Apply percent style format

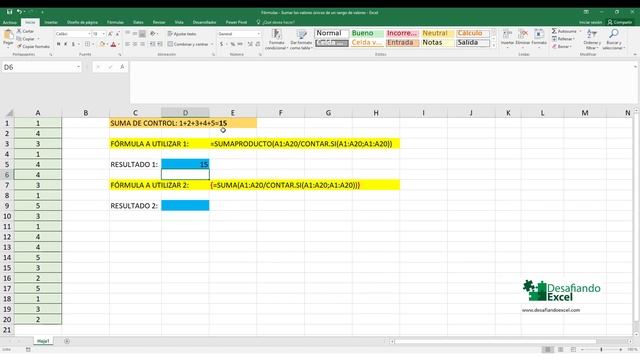point(232,44)
